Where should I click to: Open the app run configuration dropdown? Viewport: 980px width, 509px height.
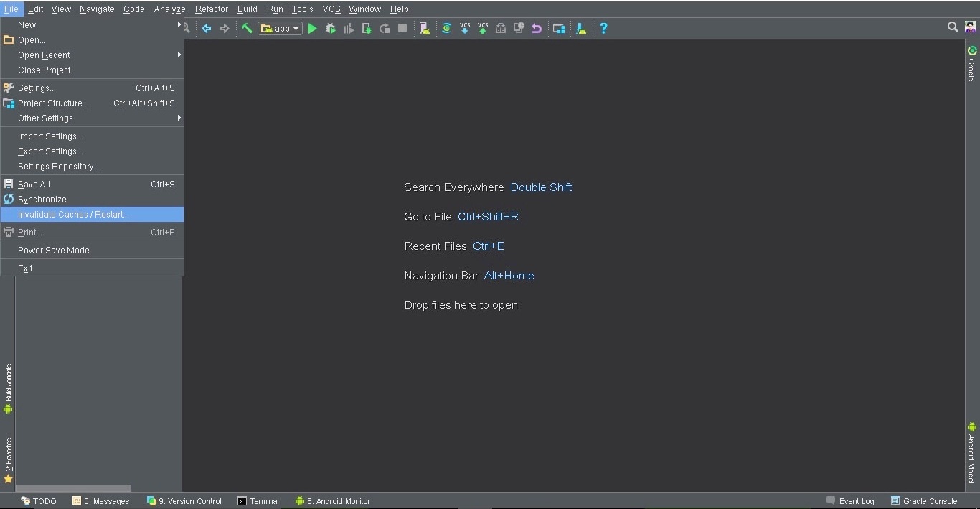click(280, 29)
